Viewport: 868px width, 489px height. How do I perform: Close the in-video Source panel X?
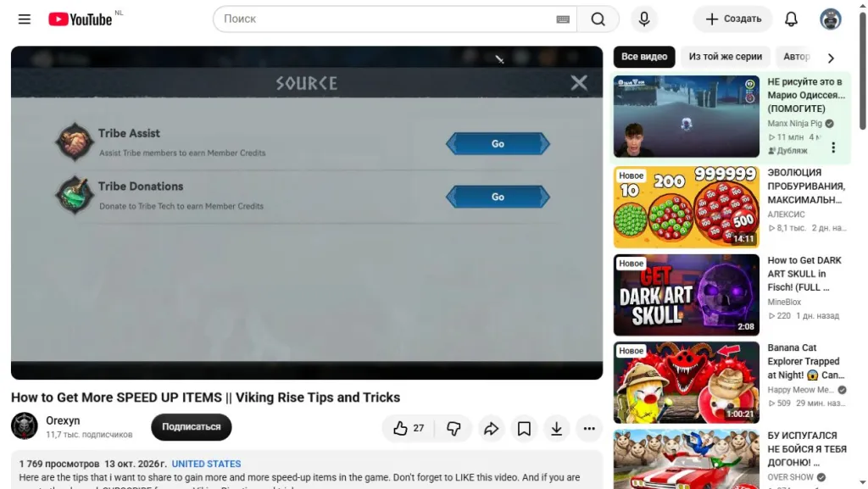point(579,83)
